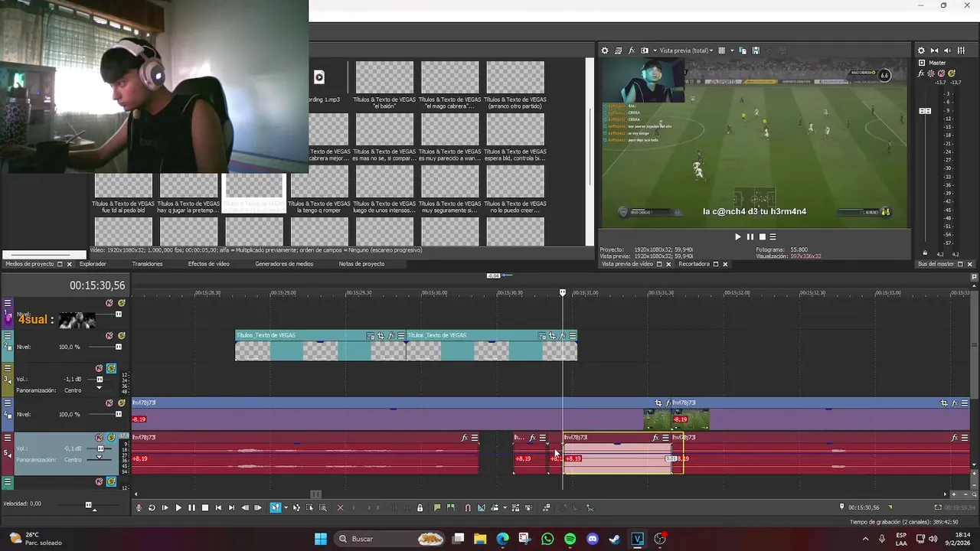
Task: Open video output FX in preview toolbar
Action: pyautogui.click(x=632, y=51)
